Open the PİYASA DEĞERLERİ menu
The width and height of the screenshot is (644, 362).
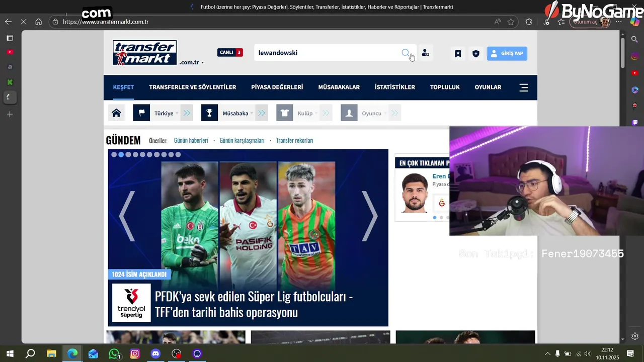point(277,87)
